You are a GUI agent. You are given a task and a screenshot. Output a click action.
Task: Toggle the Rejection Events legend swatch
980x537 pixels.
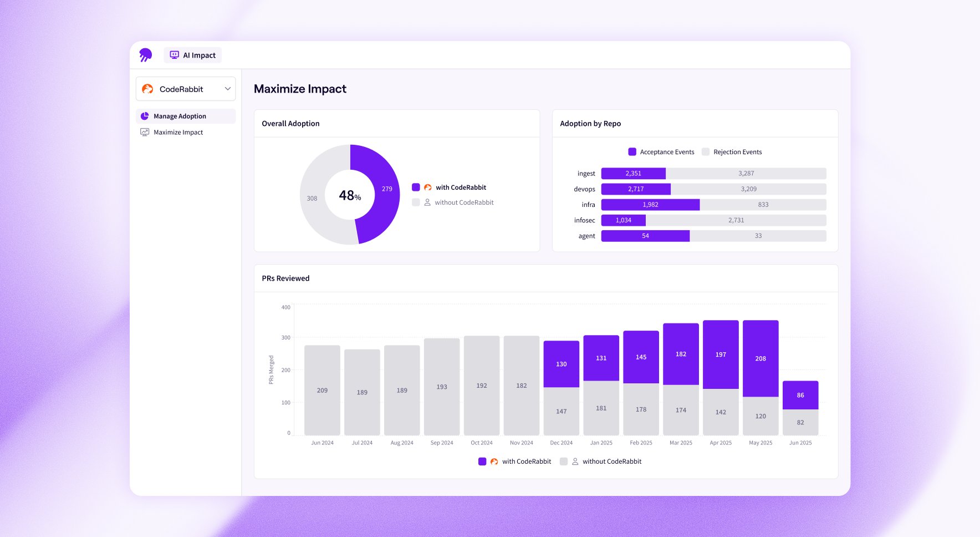pos(706,151)
